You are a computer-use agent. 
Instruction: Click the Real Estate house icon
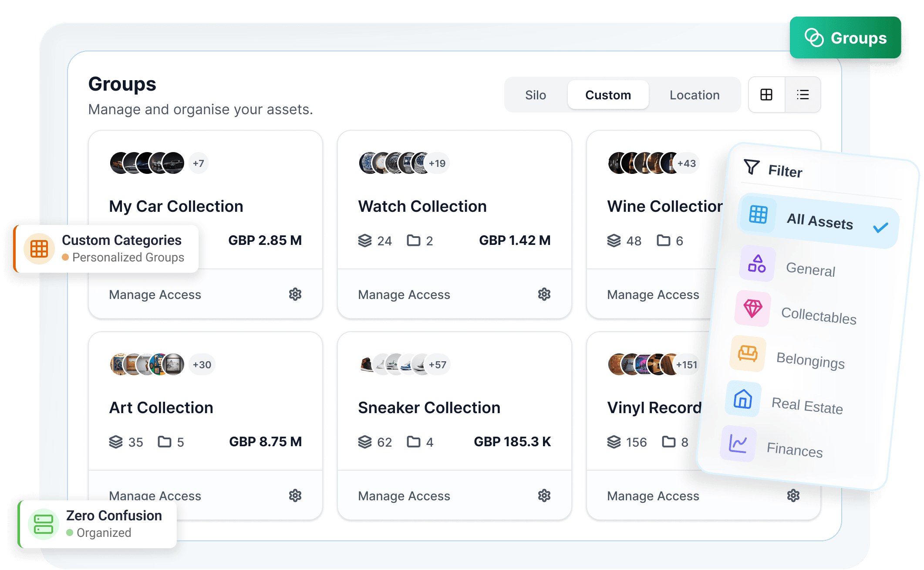[743, 398]
